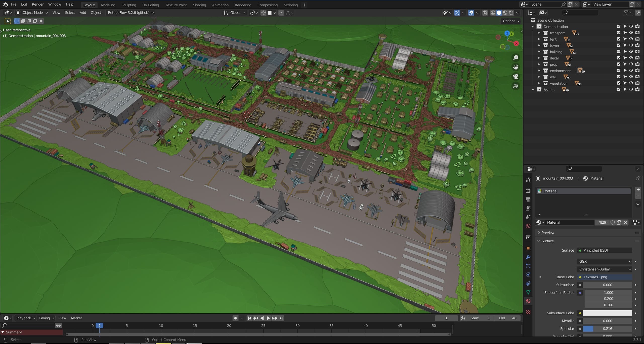Click the zoom view magnifier icon
Viewport: 644px width, 344px height.
click(516, 58)
